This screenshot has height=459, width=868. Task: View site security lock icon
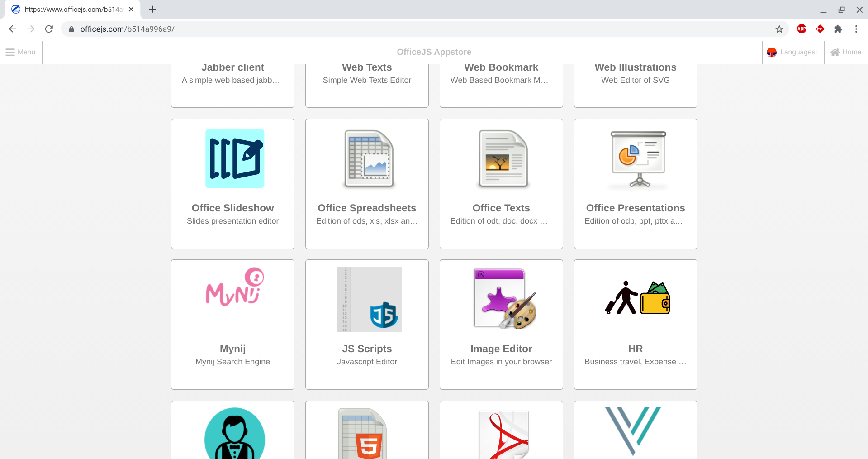(x=71, y=29)
